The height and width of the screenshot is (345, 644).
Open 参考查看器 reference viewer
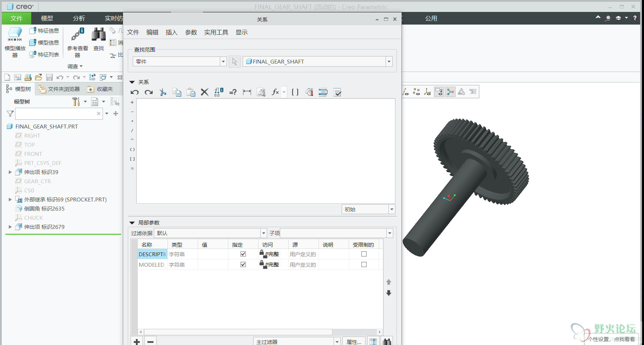pyautogui.click(x=78, y=42)
